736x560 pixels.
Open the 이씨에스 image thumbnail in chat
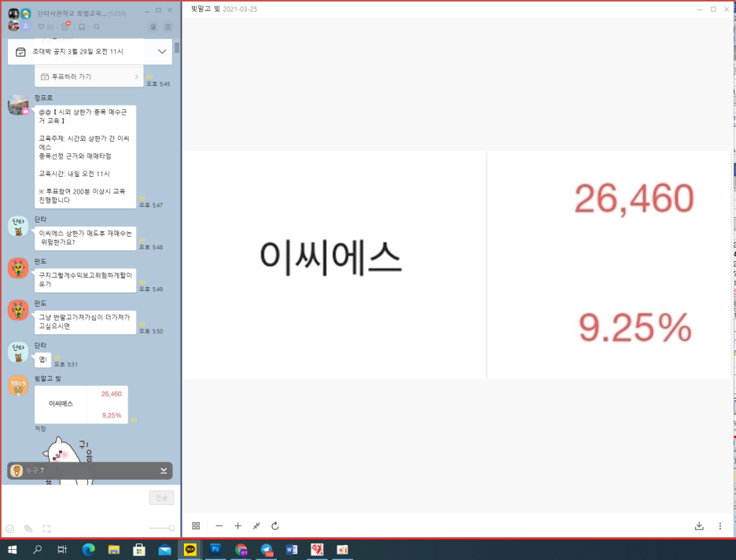click(x=81, y=404)
